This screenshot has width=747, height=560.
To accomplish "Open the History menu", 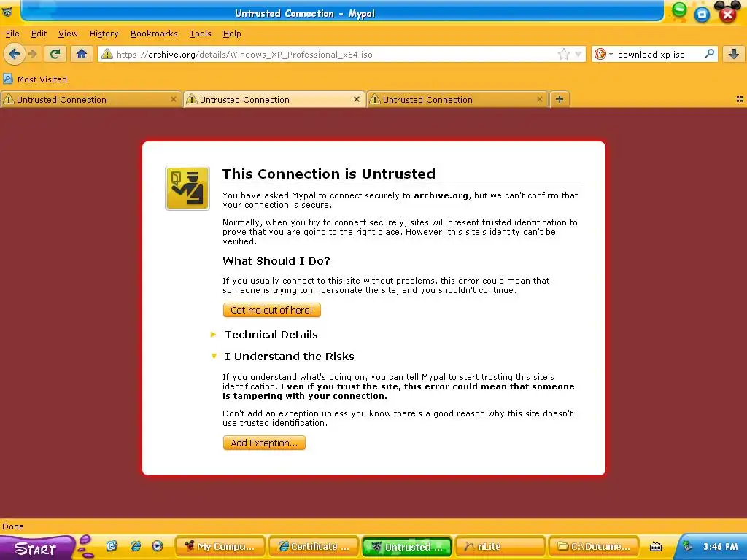I will coord(104,34).
